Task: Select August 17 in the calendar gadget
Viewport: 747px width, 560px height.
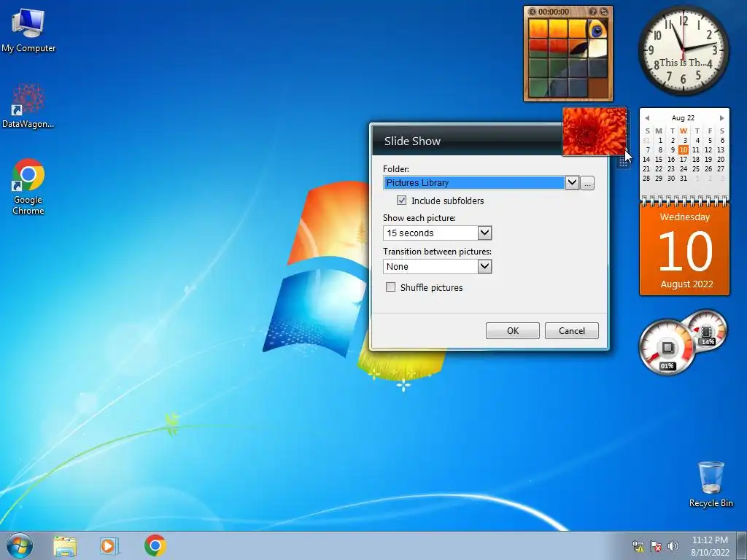Action: 683,160
